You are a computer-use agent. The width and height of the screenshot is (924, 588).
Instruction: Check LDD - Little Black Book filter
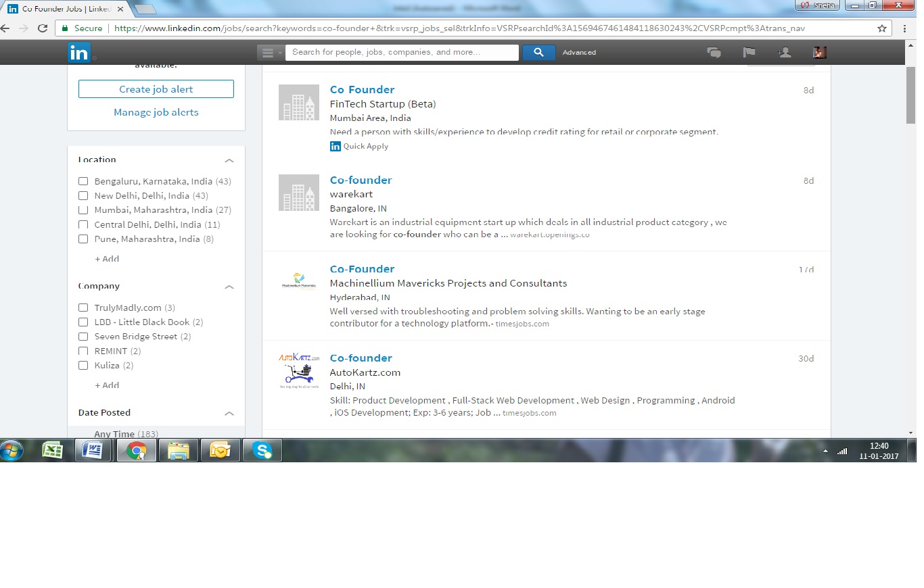(x=83, y=322)
